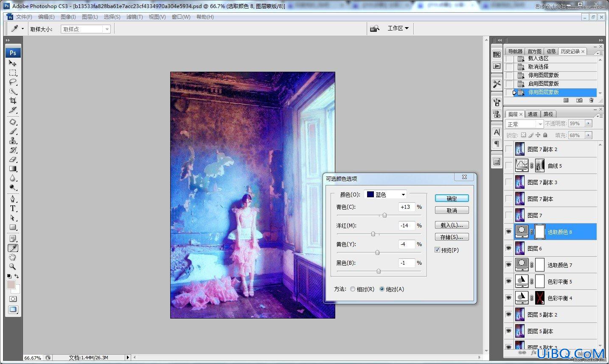This screenshot has height=364, width=609.
Task: Show the 图层 7 副本 2 layer
Action: pos(508,149)
